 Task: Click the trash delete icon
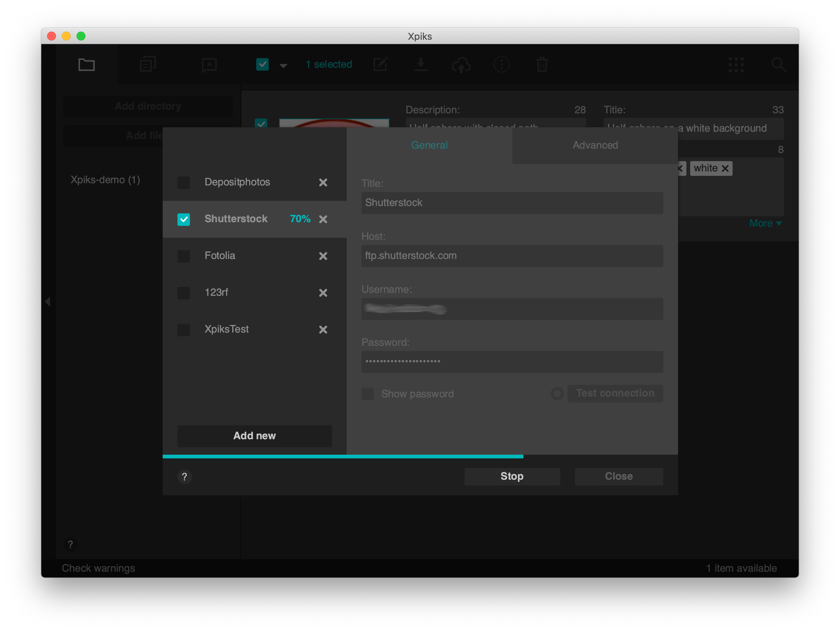542,64
